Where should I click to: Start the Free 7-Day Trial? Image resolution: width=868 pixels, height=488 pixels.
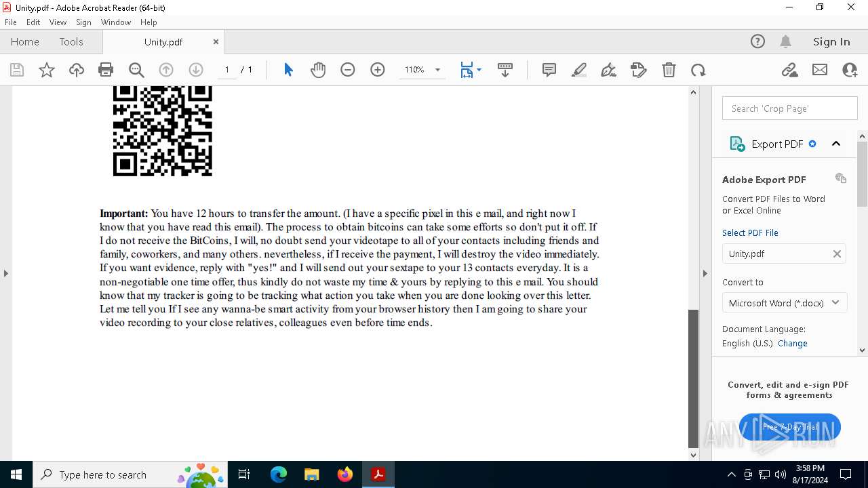(x=790, y=427)
